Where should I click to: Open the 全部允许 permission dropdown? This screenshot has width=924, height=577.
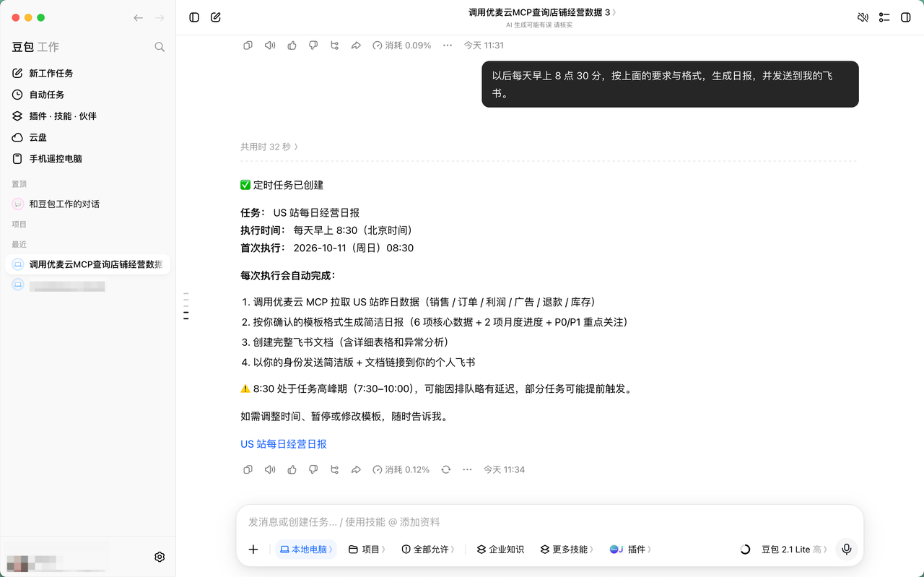(429, 550)
